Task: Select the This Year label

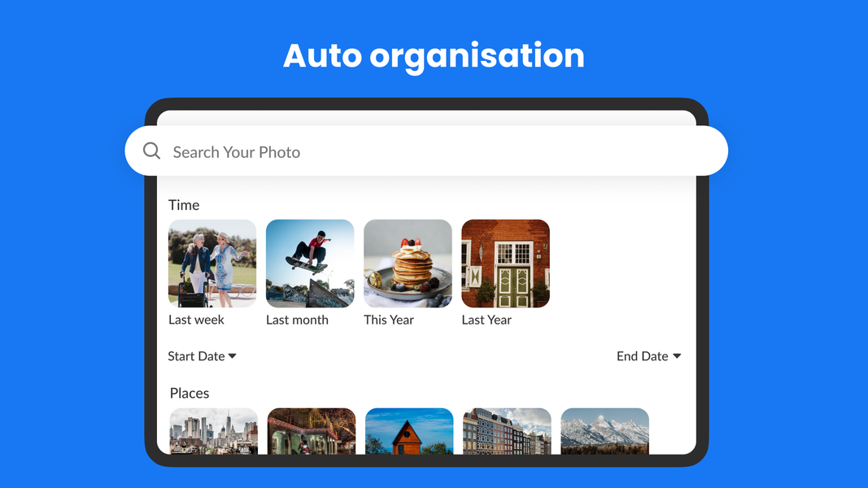Action: click(x=389, y=320)
